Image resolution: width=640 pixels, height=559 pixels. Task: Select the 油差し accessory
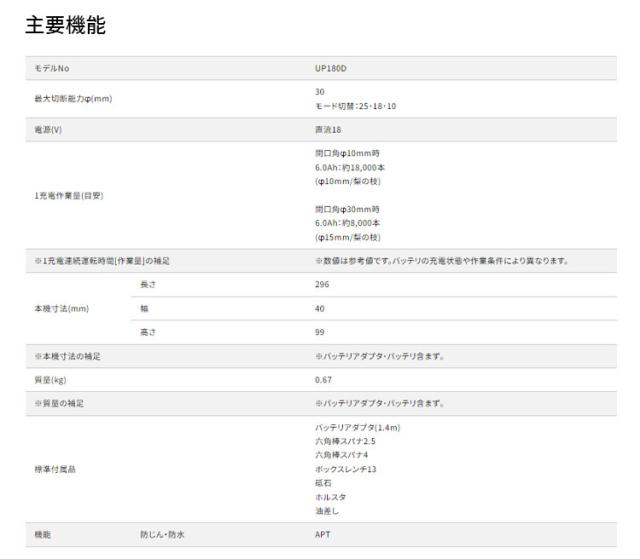pos(327,511)
